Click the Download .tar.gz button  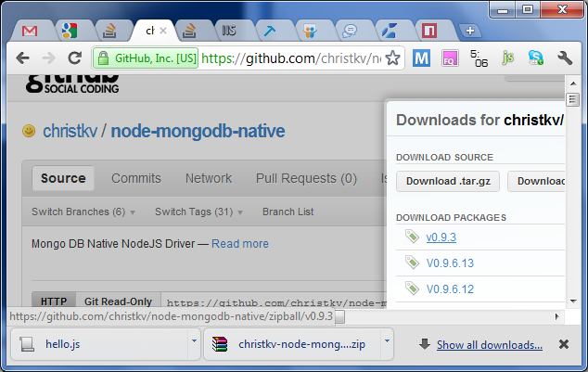click(448, 182)
